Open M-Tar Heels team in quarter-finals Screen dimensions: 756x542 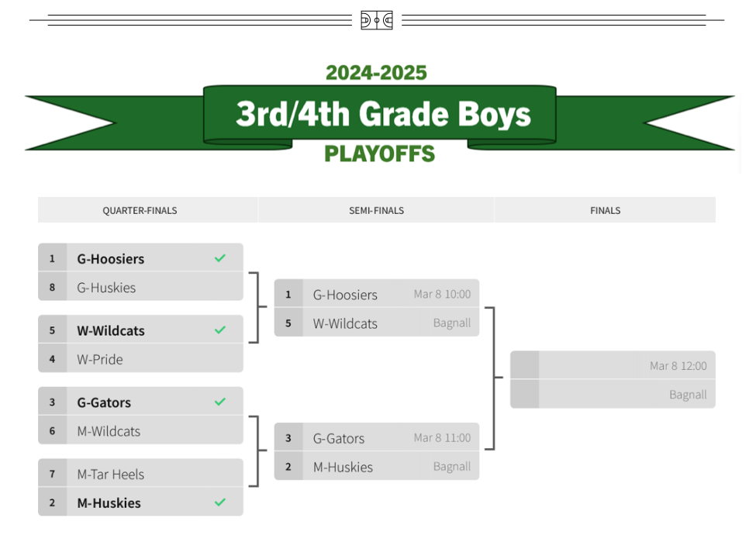pyautogui.click(x=110, y=474)
